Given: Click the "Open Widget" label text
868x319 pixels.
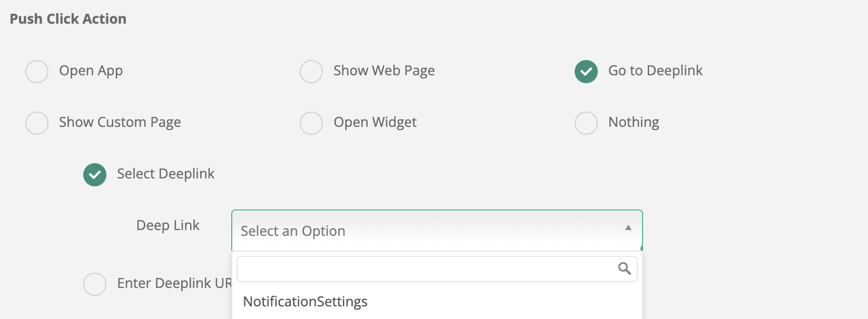Looking at the screenshot, I should click(x=375, y=122).
